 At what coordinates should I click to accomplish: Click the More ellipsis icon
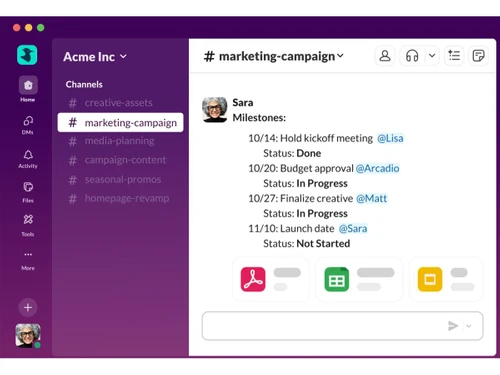pos(28,254)
